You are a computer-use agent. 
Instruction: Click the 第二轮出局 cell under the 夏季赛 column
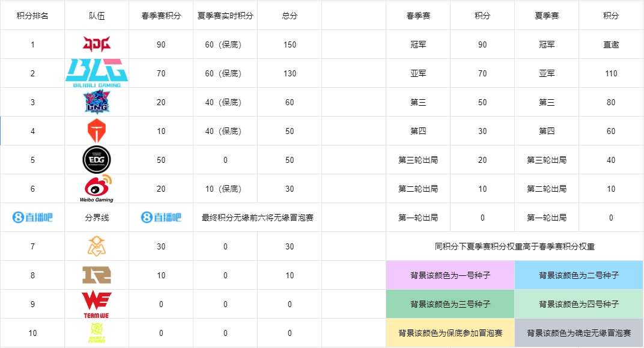tap(547, 189)
